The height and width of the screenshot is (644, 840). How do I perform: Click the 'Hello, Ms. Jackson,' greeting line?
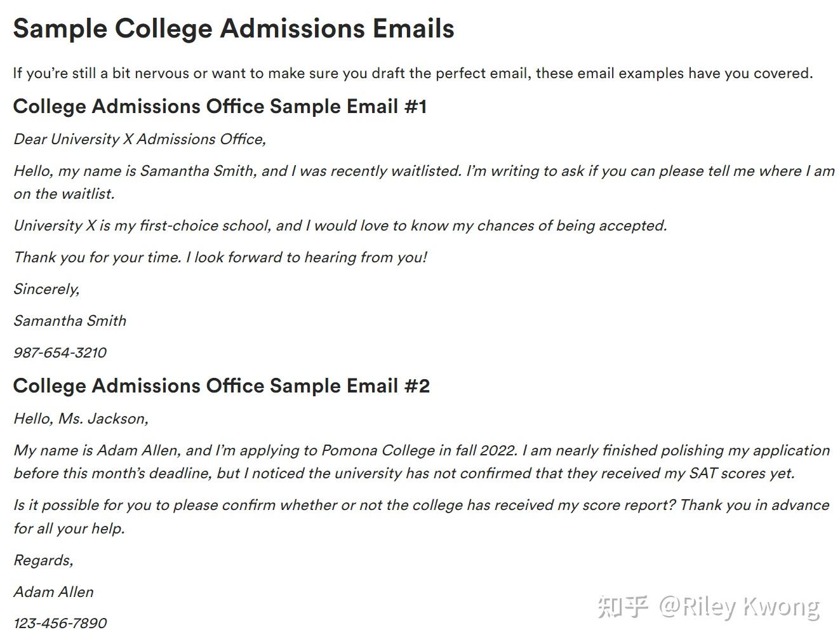(81, 419)
